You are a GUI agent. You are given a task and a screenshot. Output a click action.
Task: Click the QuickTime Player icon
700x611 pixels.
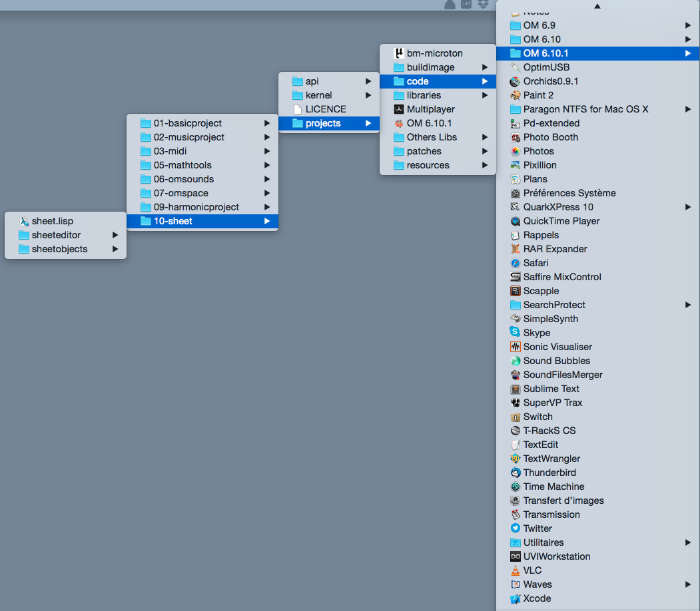click(516, 221)
